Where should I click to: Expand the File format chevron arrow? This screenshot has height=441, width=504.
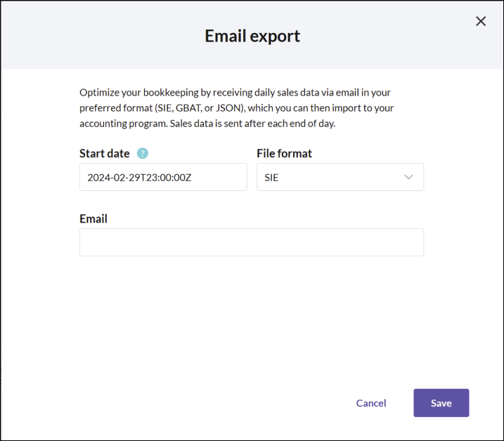(408, 177)
